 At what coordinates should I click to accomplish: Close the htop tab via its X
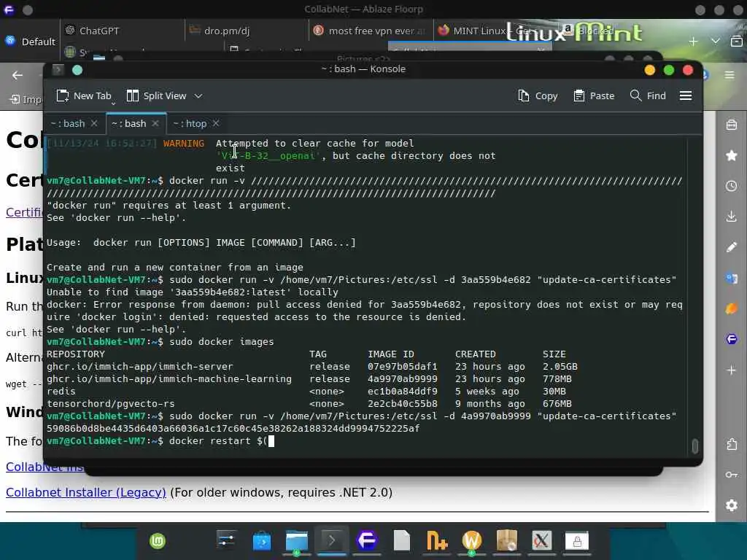coord(216,123)
